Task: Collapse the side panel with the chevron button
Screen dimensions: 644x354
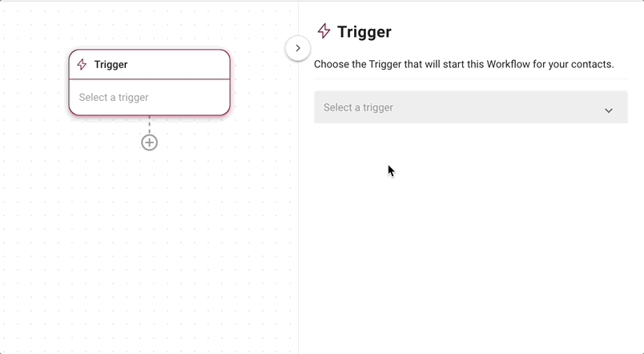Action: pyautogui.click(x=298, y=48)
